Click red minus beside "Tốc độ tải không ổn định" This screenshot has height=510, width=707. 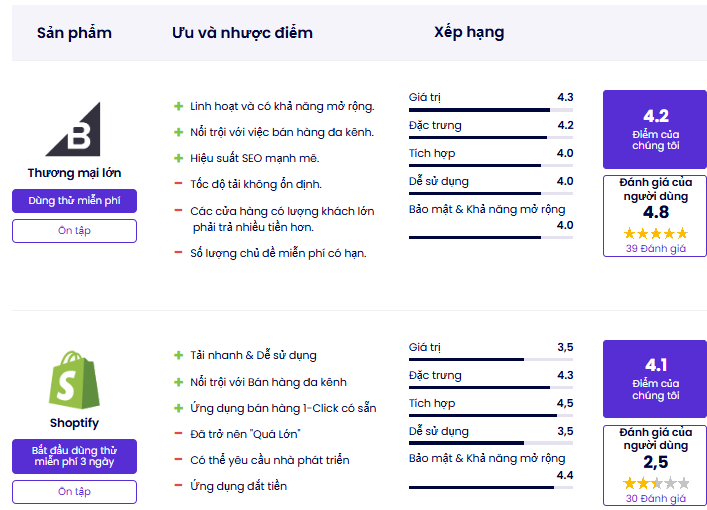(179, 184)
